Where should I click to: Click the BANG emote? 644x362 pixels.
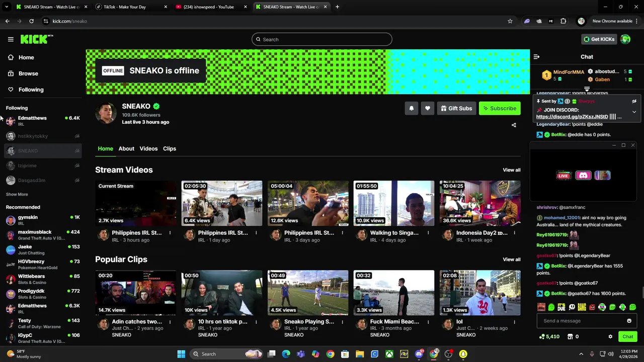(x=582, y=307)
